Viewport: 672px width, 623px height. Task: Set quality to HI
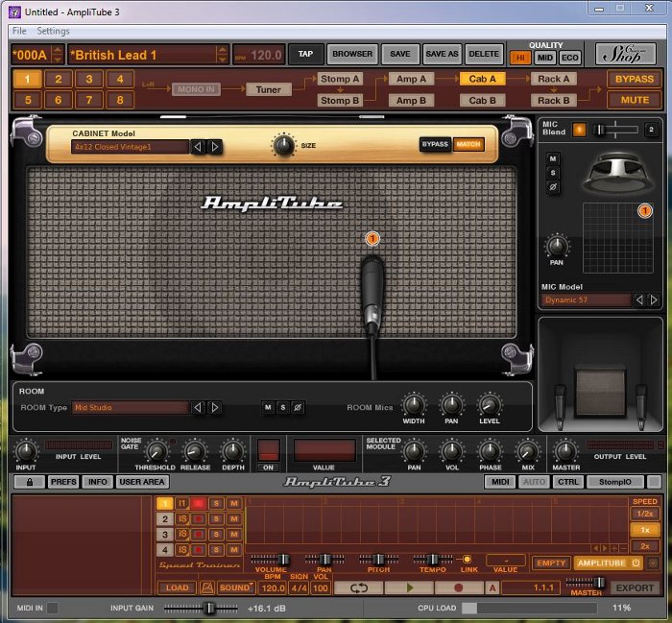click(x=520, y=58)
